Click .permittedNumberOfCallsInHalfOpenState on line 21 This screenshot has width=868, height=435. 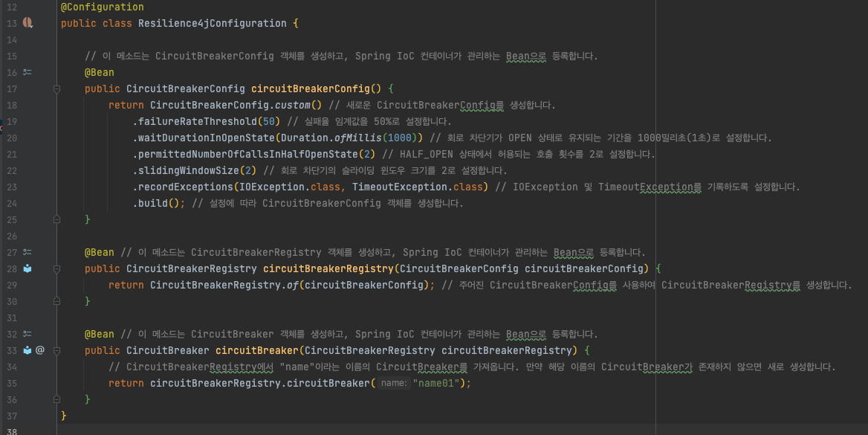(x=245, y=154)
